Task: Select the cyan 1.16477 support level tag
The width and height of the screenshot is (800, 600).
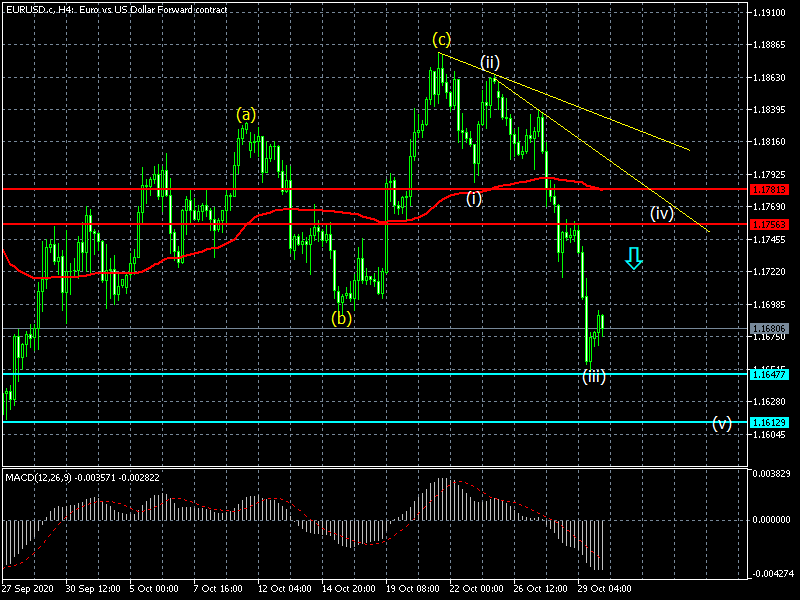Action: [x=769, y=373]
